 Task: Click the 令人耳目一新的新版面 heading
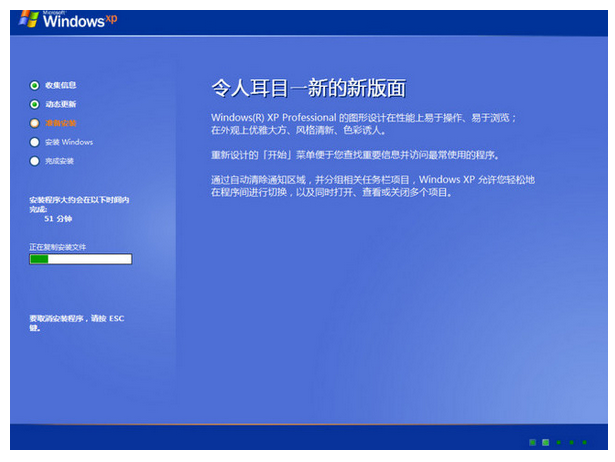pyautogui.click(x=309, y=87)
